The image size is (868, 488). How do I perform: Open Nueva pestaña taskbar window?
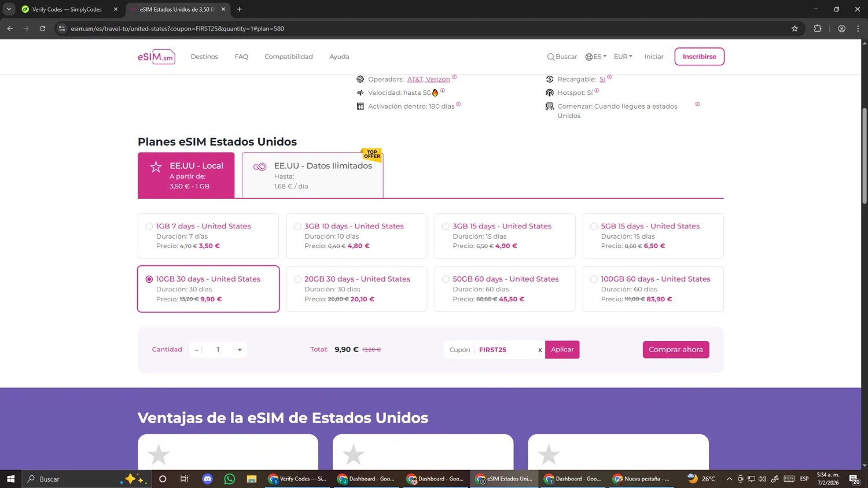pos(641,479)
